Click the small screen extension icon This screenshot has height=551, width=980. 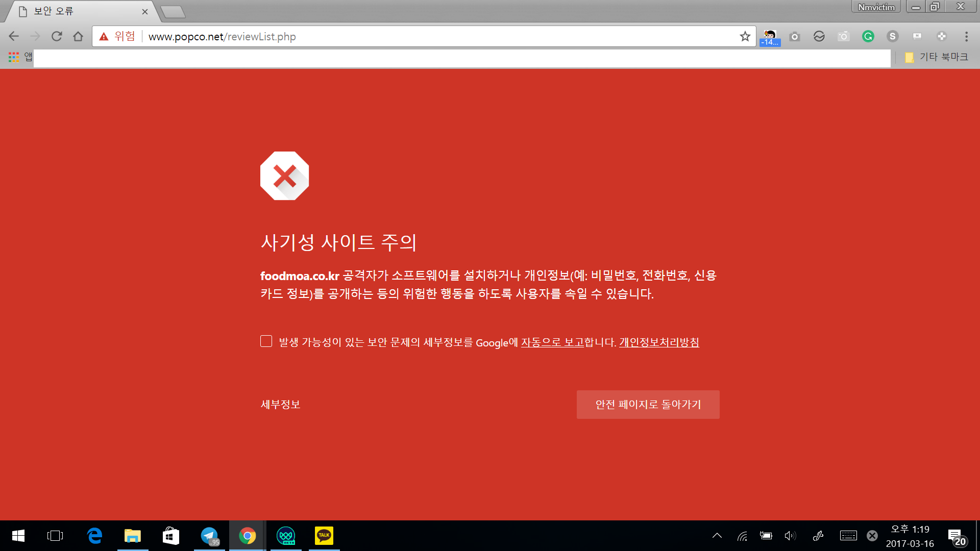917,36
